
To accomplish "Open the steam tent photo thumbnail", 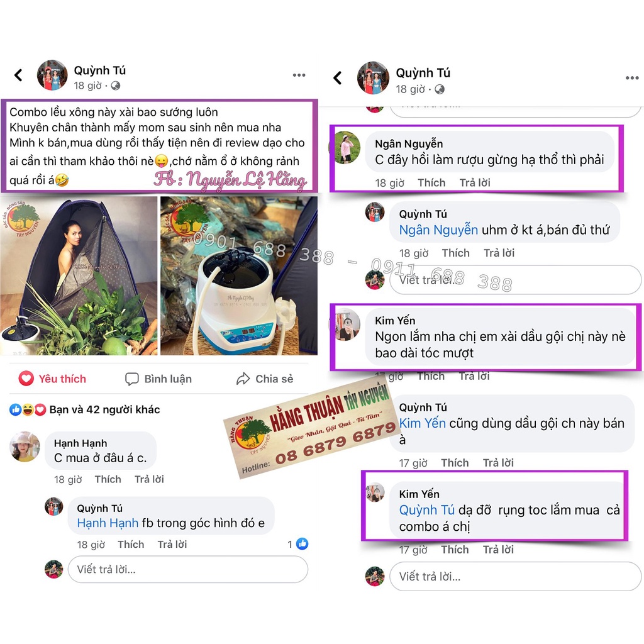I will click(x=79, y=275).
